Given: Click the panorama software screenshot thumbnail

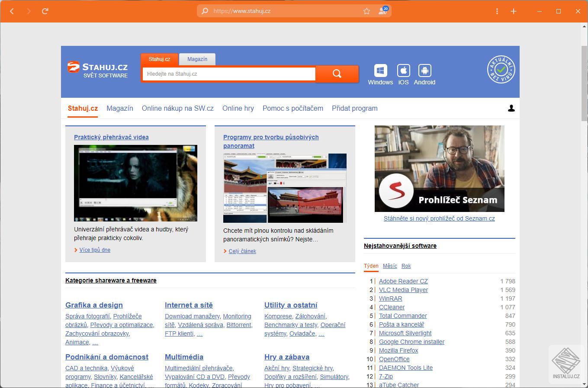Looking at the screenshot, I should tap(285, 188).
